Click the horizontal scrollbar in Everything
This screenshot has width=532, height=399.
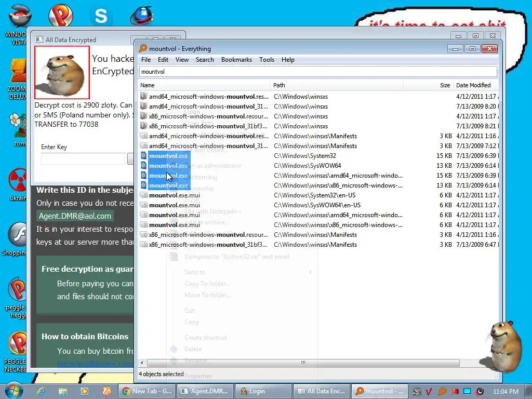pyautogui.click(x=303, y=363)
